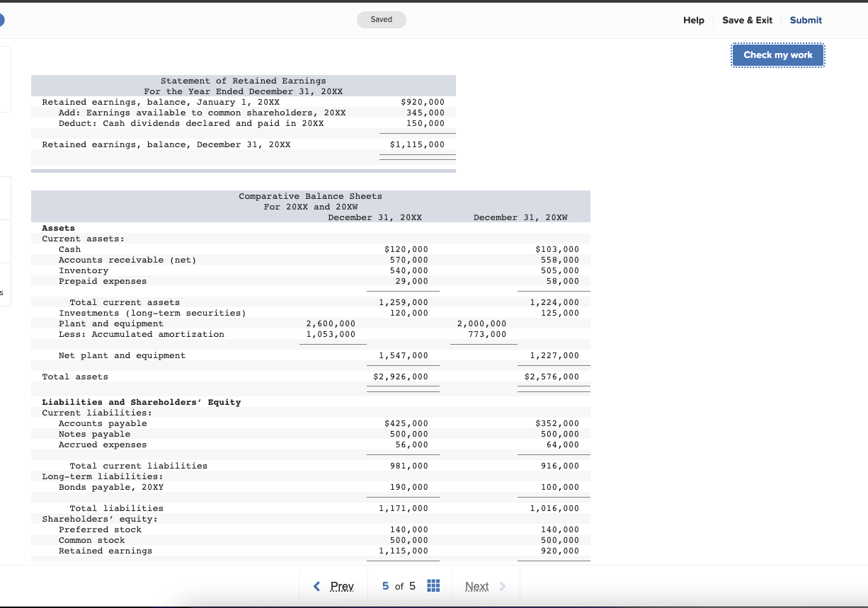Go to the Next question
The height and width of the screenshot is (608, 868).
pyautogui.click(x=476, y=586)
